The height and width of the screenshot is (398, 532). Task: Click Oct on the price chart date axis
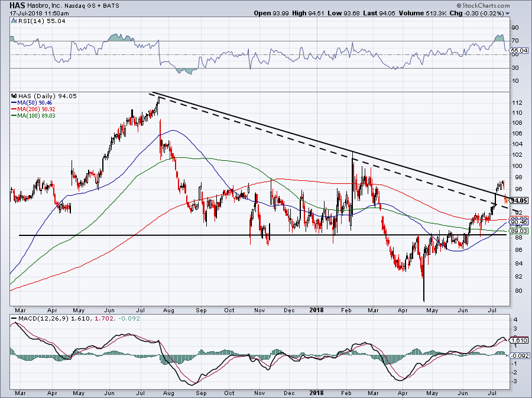click(229, 310)
